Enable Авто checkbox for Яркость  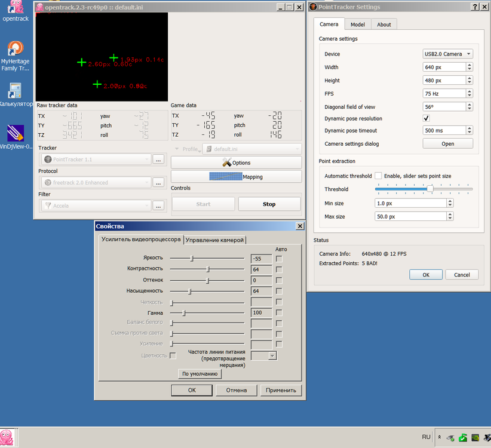click(x=279, y=259)
